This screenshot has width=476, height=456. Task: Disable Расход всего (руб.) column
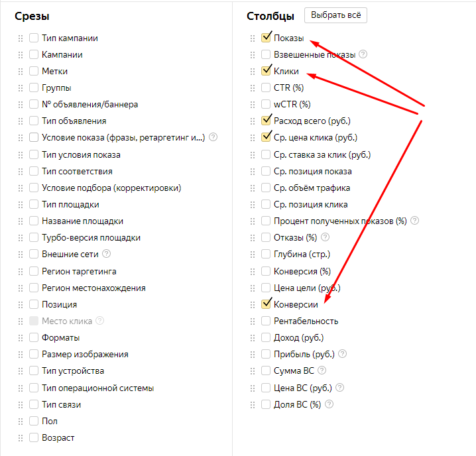click(266, 121)
